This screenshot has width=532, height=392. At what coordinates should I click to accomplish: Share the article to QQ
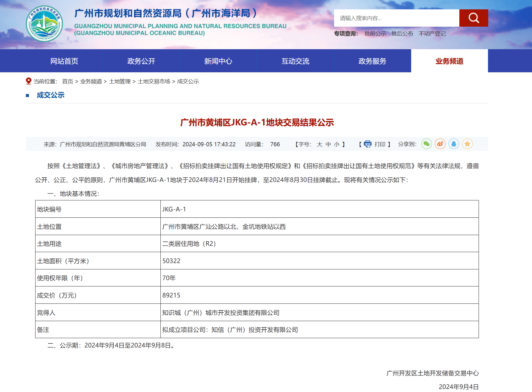point(453,144)
